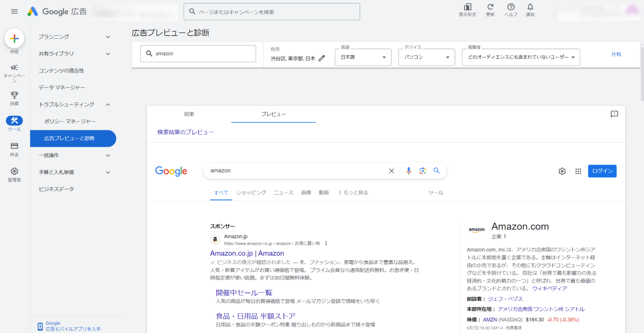The image size is (644, 333).
Task: Switch to the プレビュー tab
Action: point(273,114)
